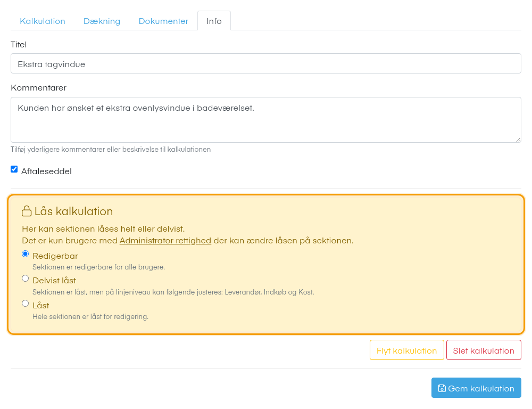Select the Låst radio option
This screenshot has width=532, height=409.
pyautogui.click(x=25, y=304)
